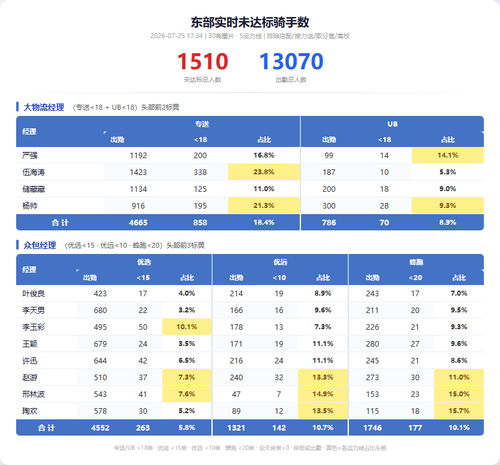Click the cell showing 6.5%

pos(187,360)
